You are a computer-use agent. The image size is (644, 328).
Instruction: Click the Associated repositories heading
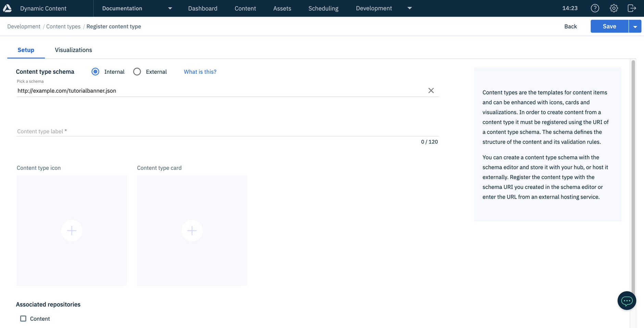[x=48, y=304]
